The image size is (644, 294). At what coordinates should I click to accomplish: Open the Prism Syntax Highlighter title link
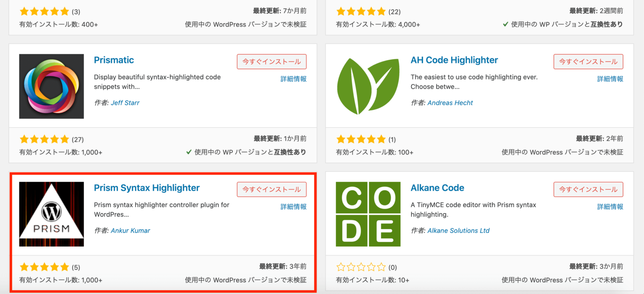[x=147, y=188]
